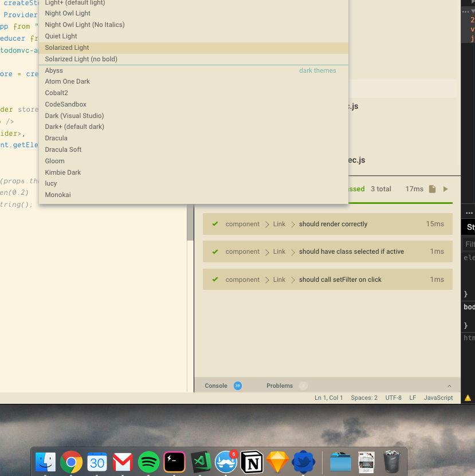The height and width of the screenshot is (476, 475).
Task: Change the LF end-of-line setting
Action: pos(413,398)
